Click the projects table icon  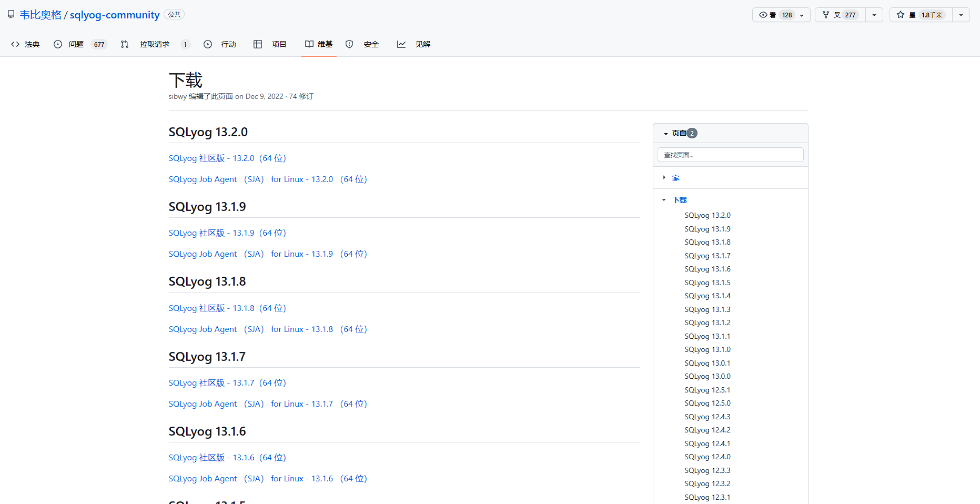point(258,44)
